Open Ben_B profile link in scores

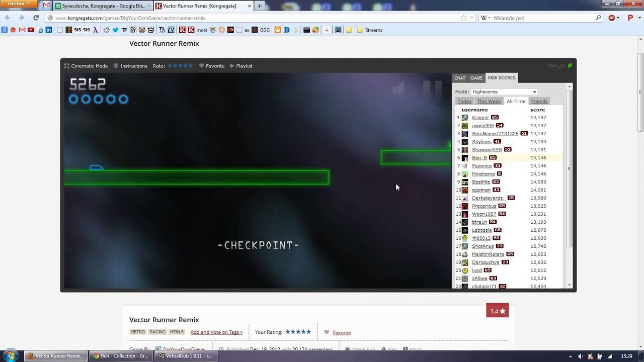coord(479,158)
